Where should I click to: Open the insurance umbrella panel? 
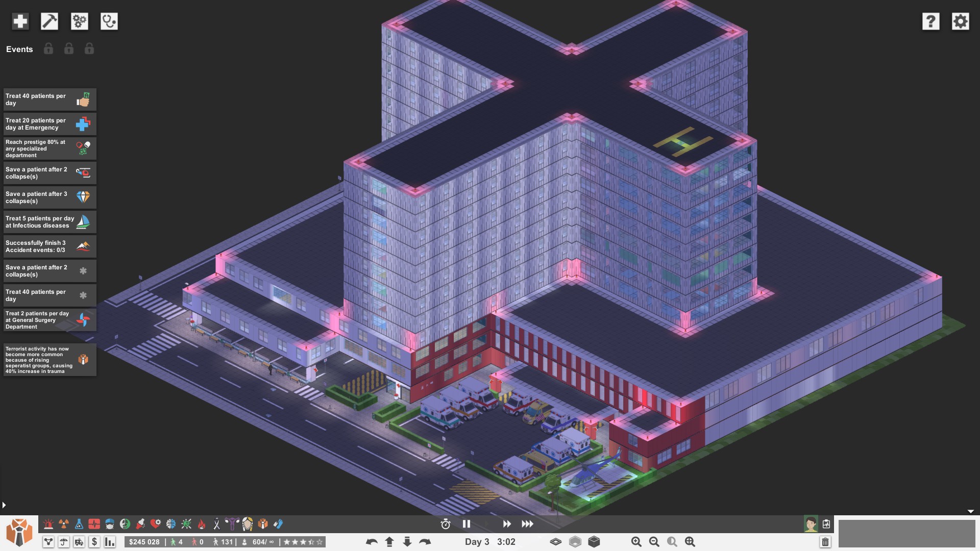64,542
